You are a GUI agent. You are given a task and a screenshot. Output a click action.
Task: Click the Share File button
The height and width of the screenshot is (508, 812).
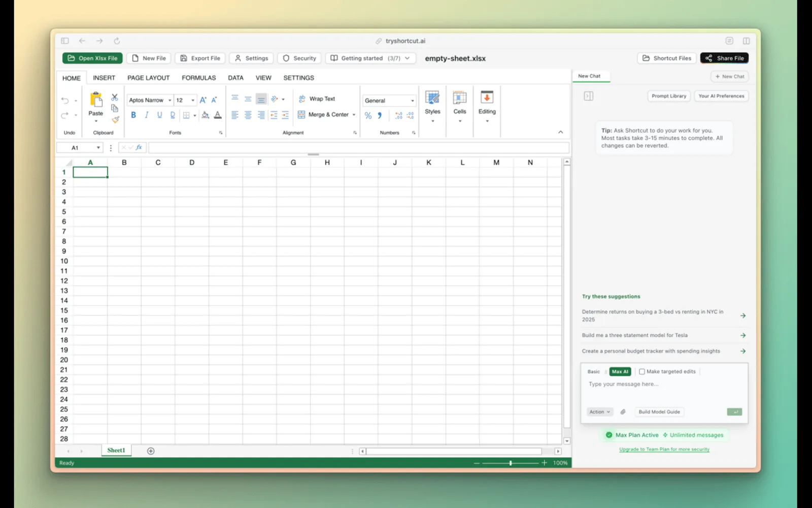724,58
